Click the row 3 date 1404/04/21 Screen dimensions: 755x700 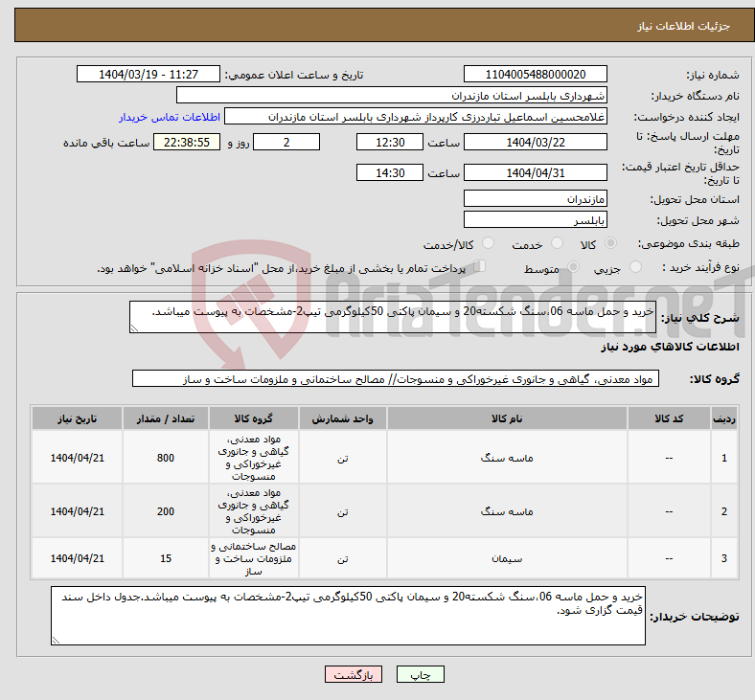(x=78, y=558)
